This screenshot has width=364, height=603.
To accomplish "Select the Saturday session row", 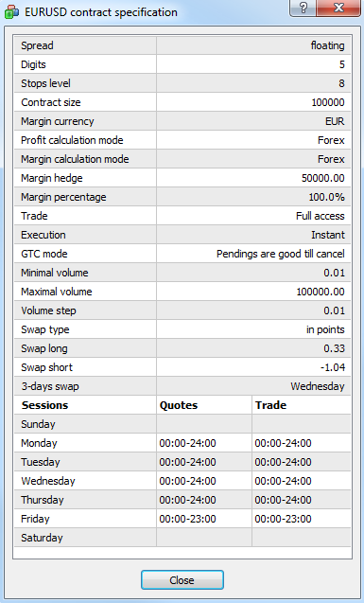I will click(182, 538).
